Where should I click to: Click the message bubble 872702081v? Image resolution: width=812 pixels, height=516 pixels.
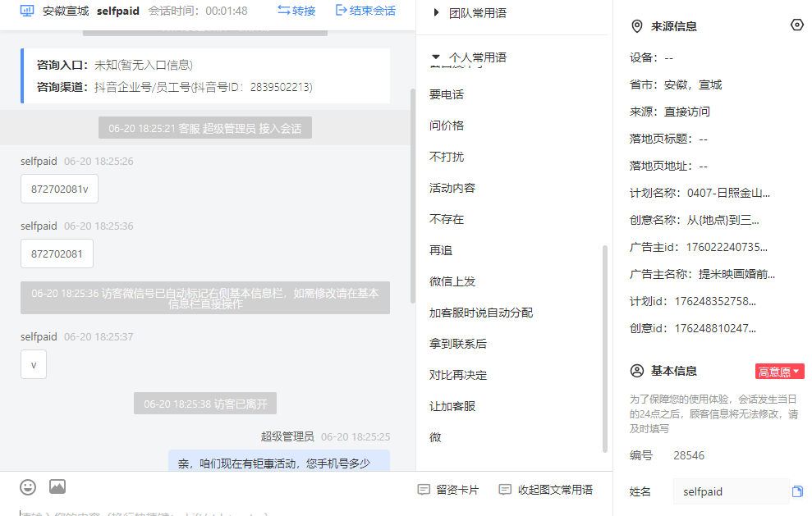[x=60, y=189]
